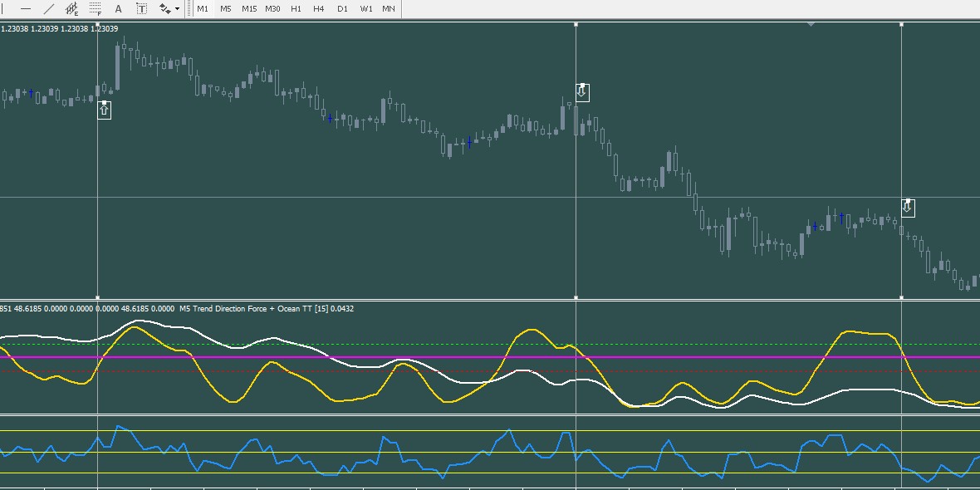
Task: Select the up arrow marker on chart
Action: pyautogui.click(x=104, y=110)
